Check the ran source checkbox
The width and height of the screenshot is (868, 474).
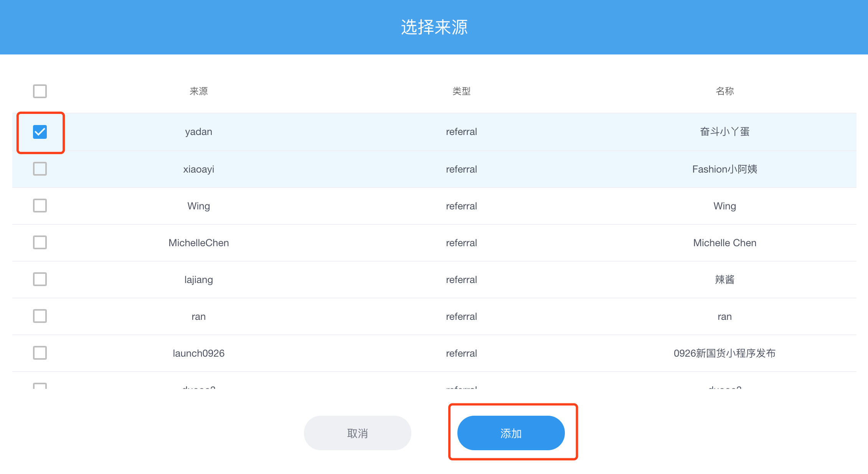tap(40, 316)
